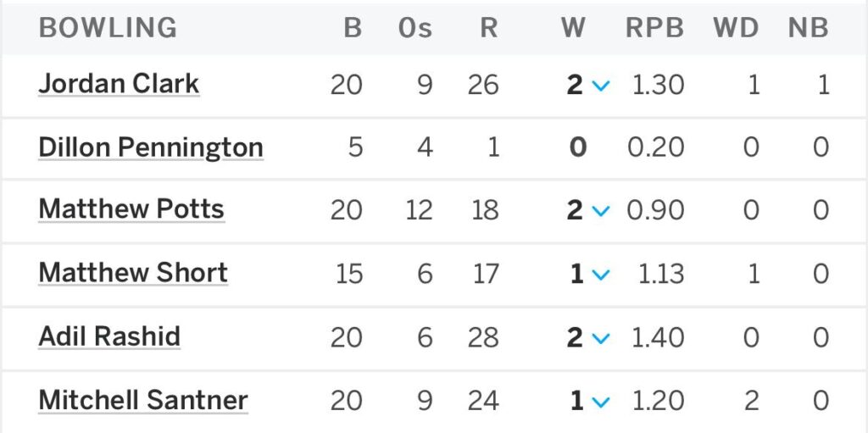This screenshot has width=868, height=433.
Task: Click the 0s dot balls column header
Action: tap(415, 28)
